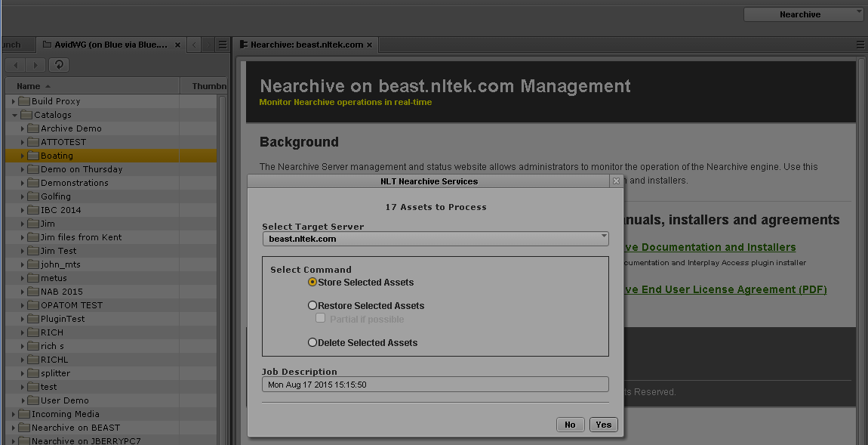Click the vertical scrollbar in the AvidWG folder list
This screenshot has width=868, height=445.
click(223, 269)
